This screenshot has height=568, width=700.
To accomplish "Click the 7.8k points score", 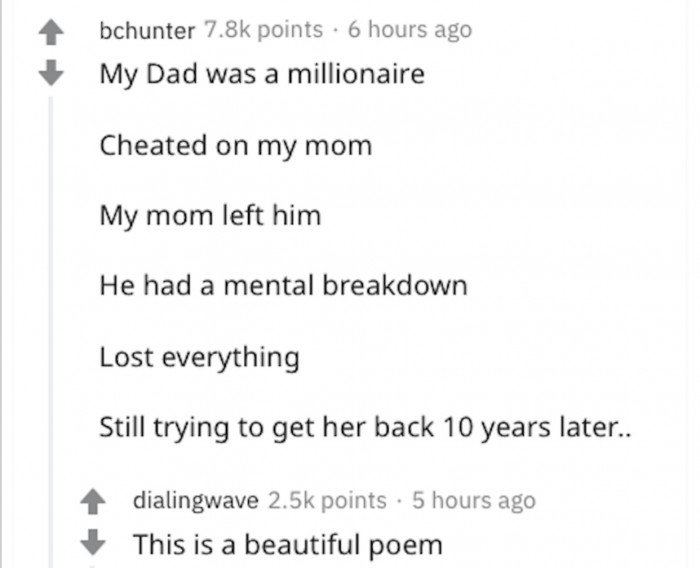I will tap(263, 30).
